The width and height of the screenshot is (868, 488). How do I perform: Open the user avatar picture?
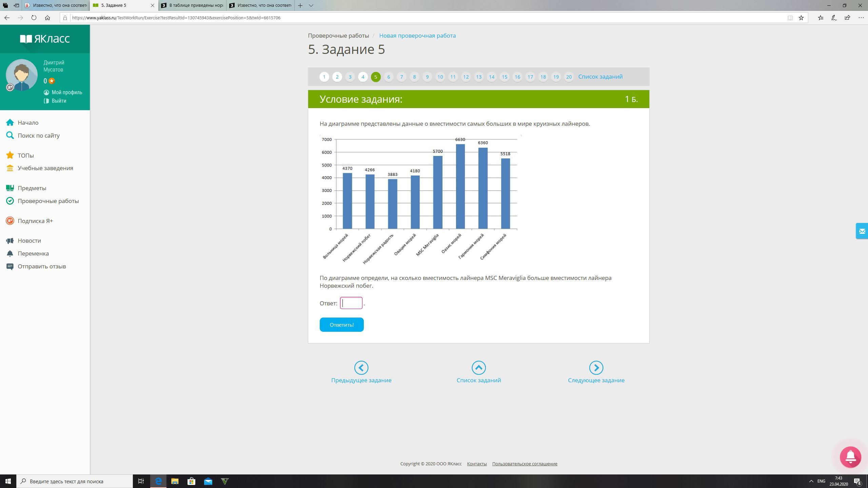[22, 75]
